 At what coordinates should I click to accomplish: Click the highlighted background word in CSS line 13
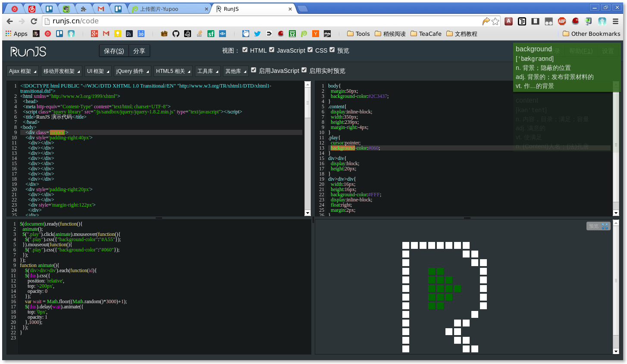click(x=343, y=148)
